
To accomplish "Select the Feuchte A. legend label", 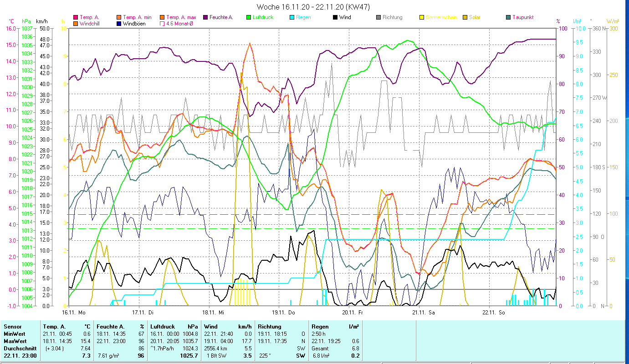I will coord(221,17).
